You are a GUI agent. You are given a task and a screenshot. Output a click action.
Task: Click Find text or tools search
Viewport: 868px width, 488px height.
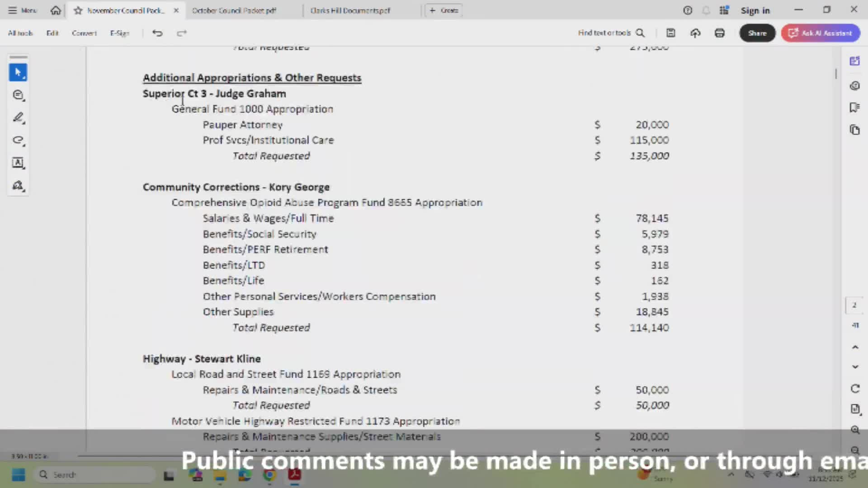tap(611, 33)
